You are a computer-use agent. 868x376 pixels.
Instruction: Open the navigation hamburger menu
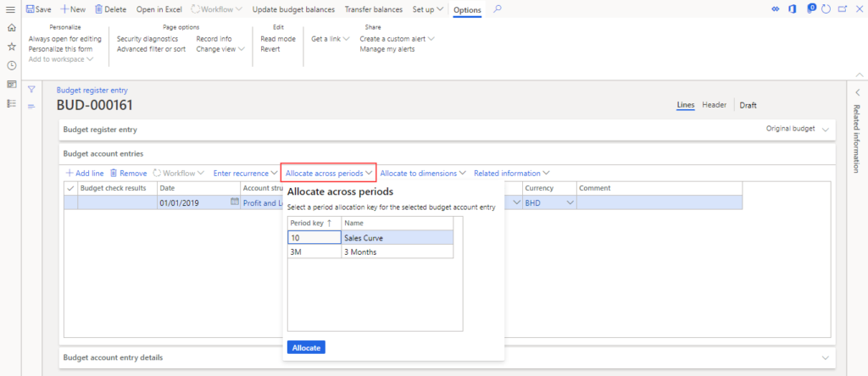(11, 9)
